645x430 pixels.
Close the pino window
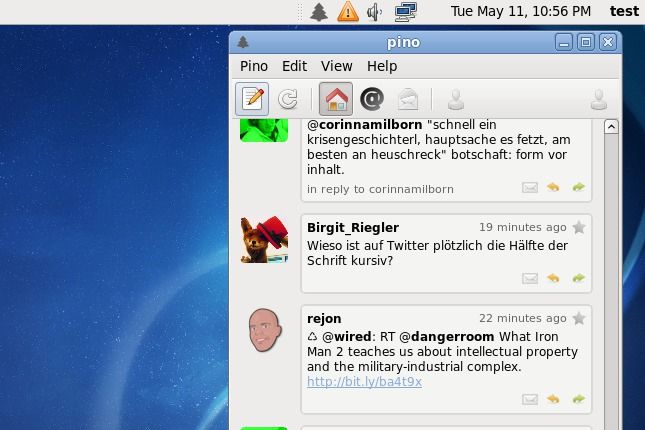pyautogui.click(x=608, y=42)
